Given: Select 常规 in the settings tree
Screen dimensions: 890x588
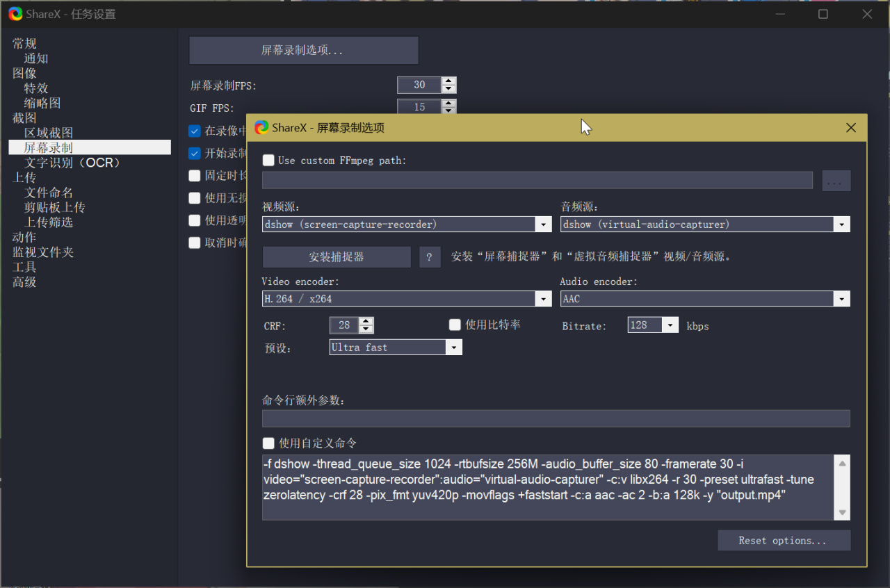Looking at the screenshot, I should click(24, 44).
